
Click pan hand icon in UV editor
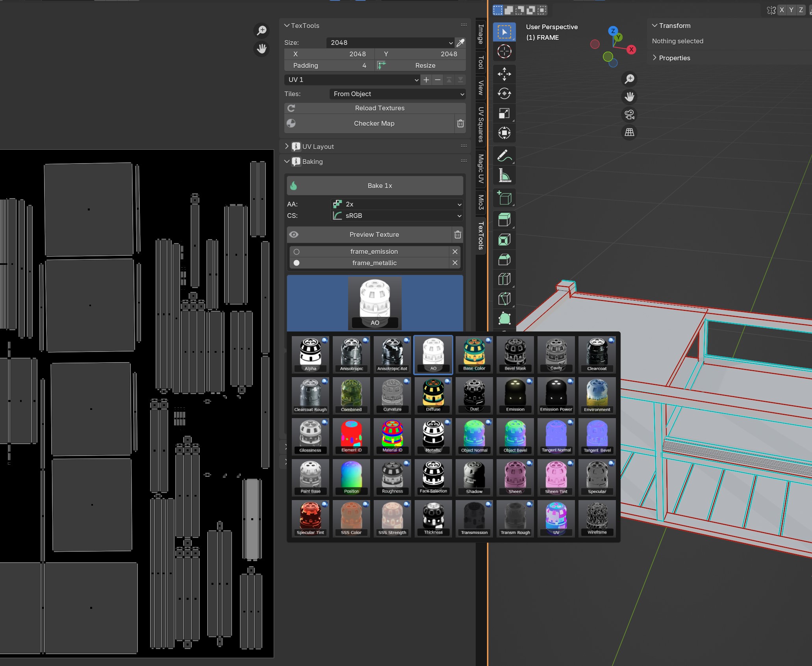261,49
